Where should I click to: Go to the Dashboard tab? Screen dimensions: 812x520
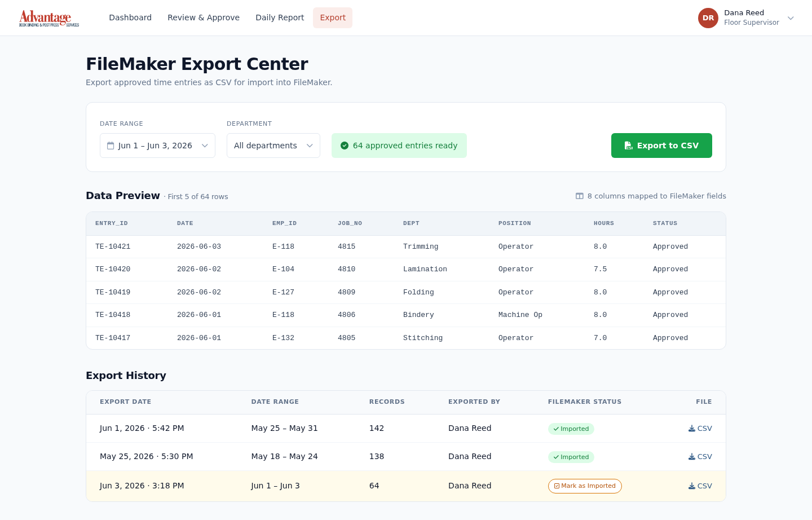point(130,17)
